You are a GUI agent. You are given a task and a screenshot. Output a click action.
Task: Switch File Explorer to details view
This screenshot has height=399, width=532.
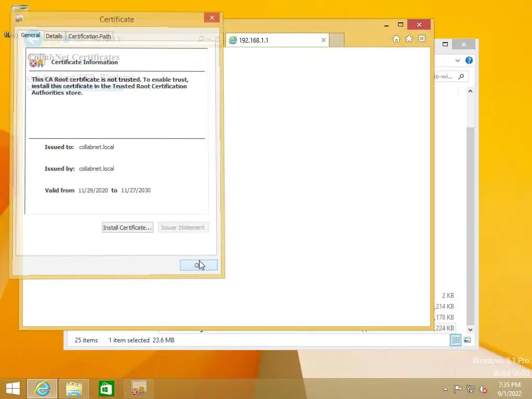[x=455, y=340]
